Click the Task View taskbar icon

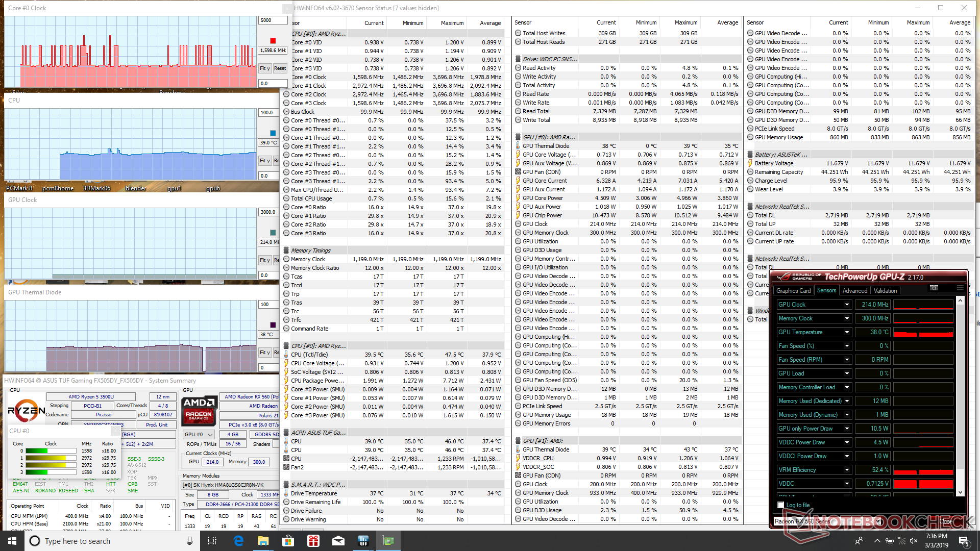click(x=212, y=541)
